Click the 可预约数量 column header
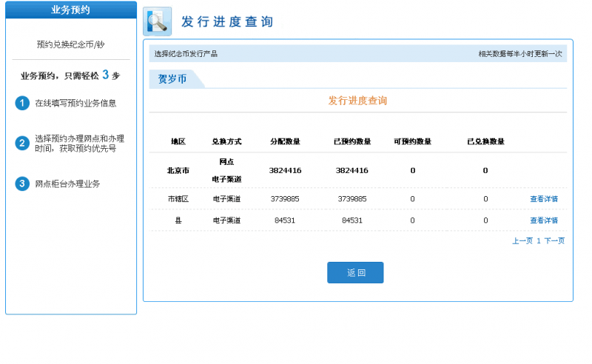 point(413,141)
